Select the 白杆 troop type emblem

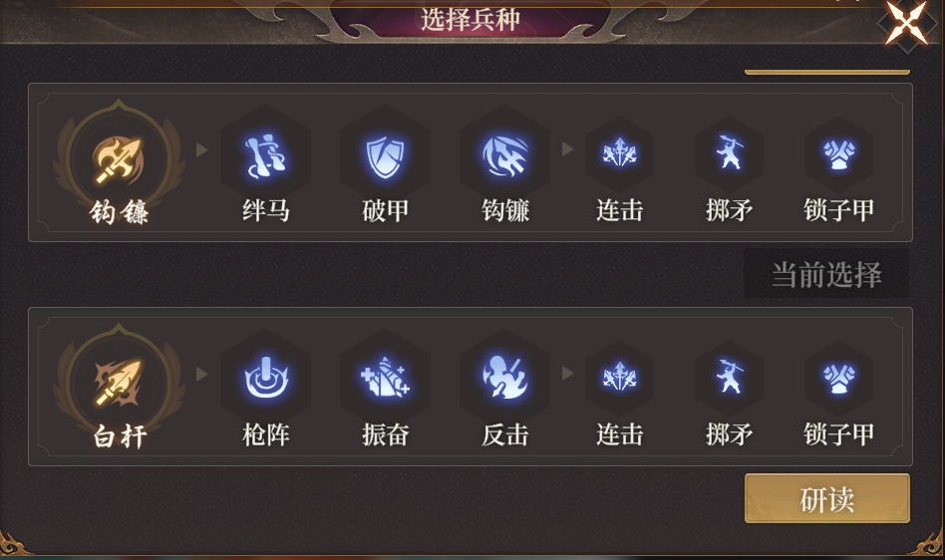tap(119, 385)
